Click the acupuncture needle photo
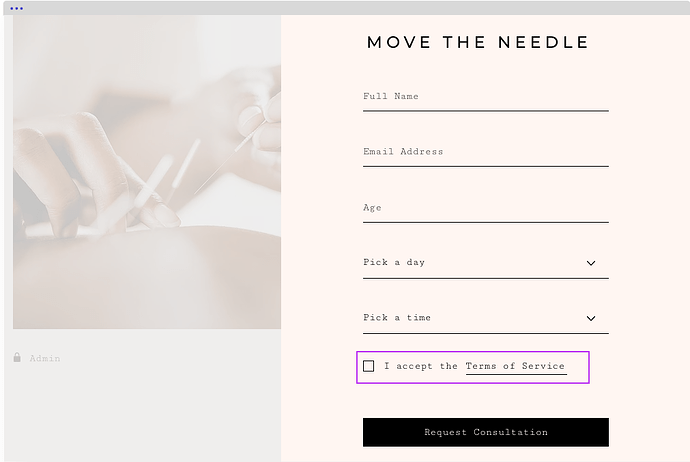690x462 pixels. click(147, 172)
